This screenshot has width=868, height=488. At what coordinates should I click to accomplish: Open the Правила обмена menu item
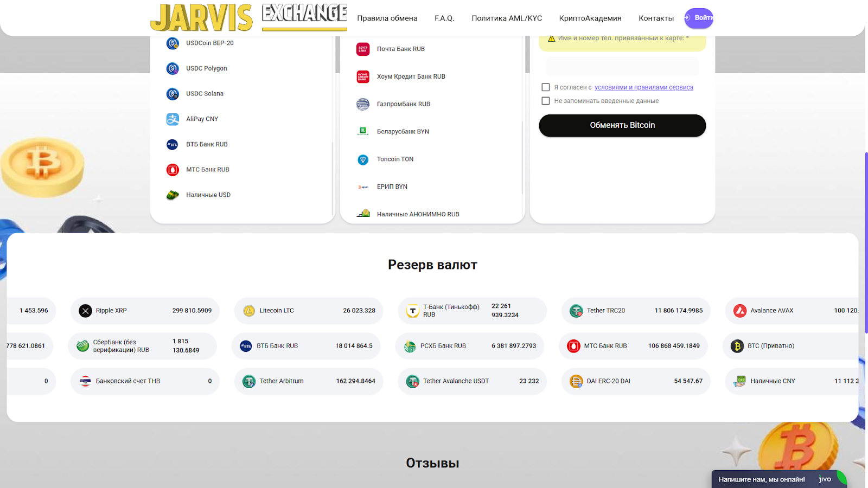(387, 18)
